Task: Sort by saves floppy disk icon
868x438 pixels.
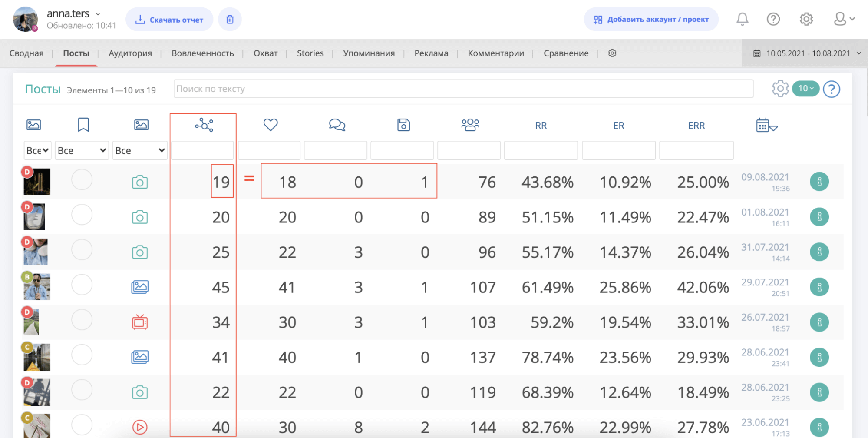Action: coord(403,125)
